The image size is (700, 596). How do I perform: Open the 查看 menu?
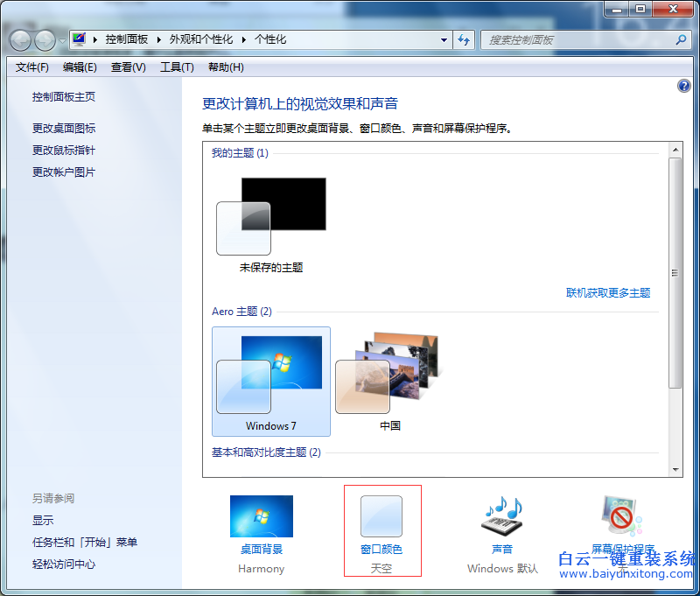[127, 67]
